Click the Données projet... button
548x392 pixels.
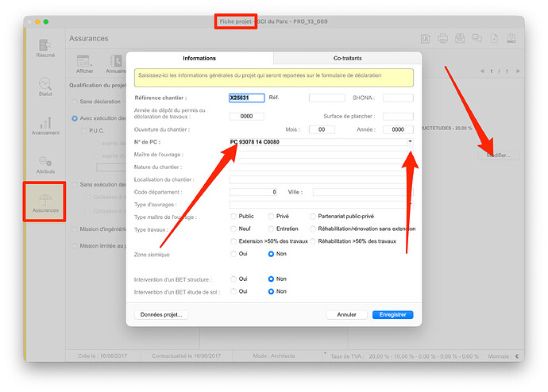point(161,315)
